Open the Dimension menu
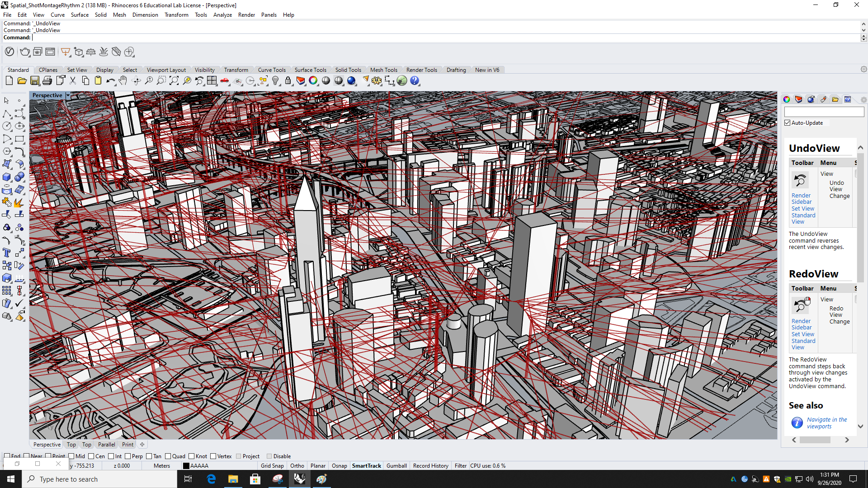The height and width of the screenshot is (488, 868). [145, 14]
